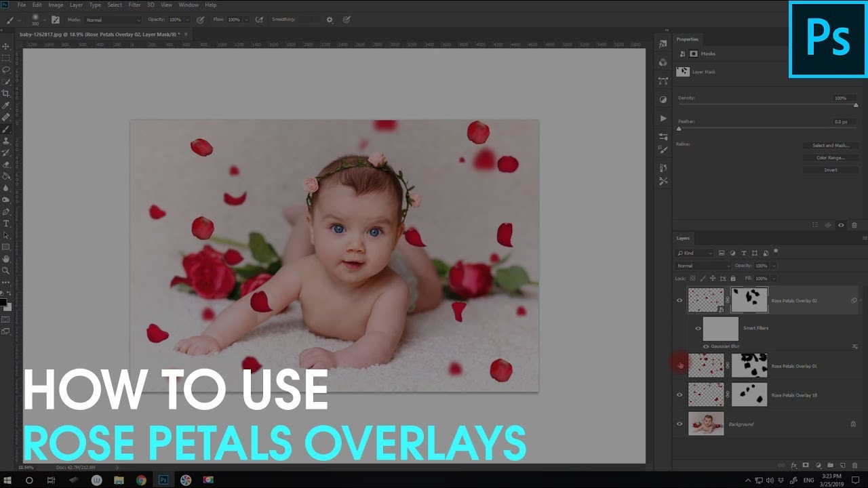Open the Flow dropdown arrow
Viewport: 868px width, 488px height.
click(247, 20)
